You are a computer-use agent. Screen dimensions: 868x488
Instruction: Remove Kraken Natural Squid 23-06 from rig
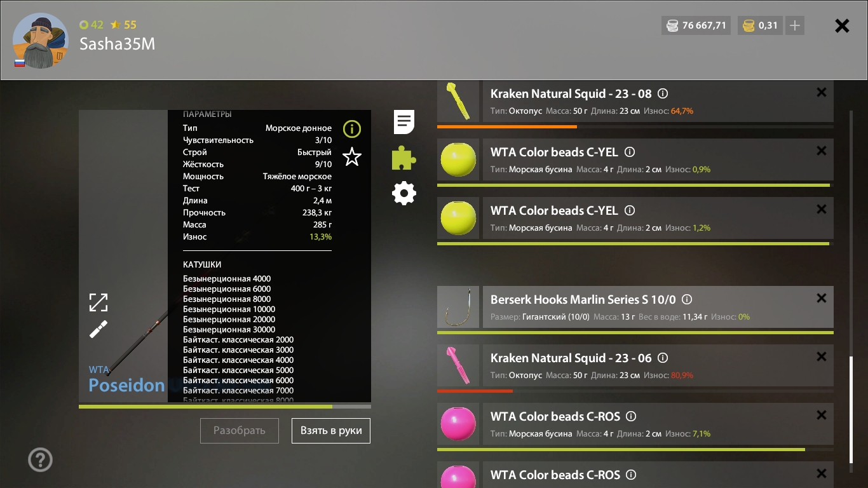pos(821,357)
